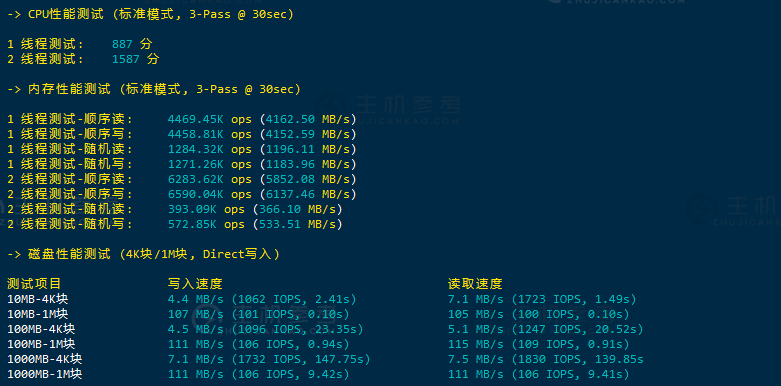Viewport: 781px width, 386px height.
Task: Select the 1000MB-1M块 row label
Action: pyautogui.click(x=44, y=374)
